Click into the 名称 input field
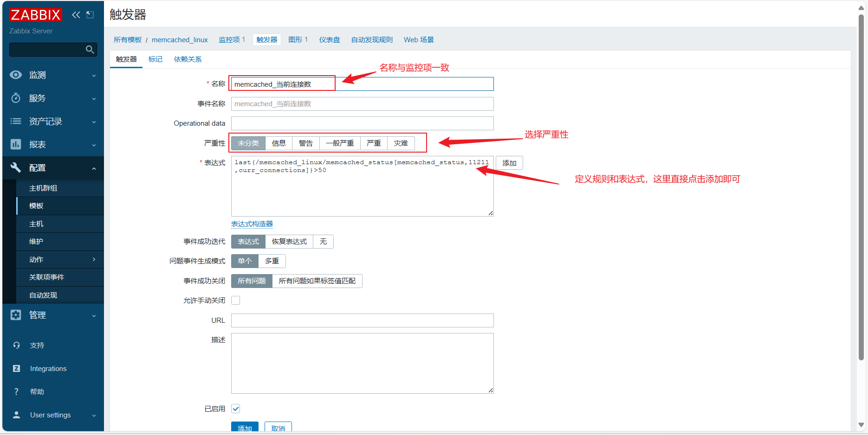 coord(363,84)
